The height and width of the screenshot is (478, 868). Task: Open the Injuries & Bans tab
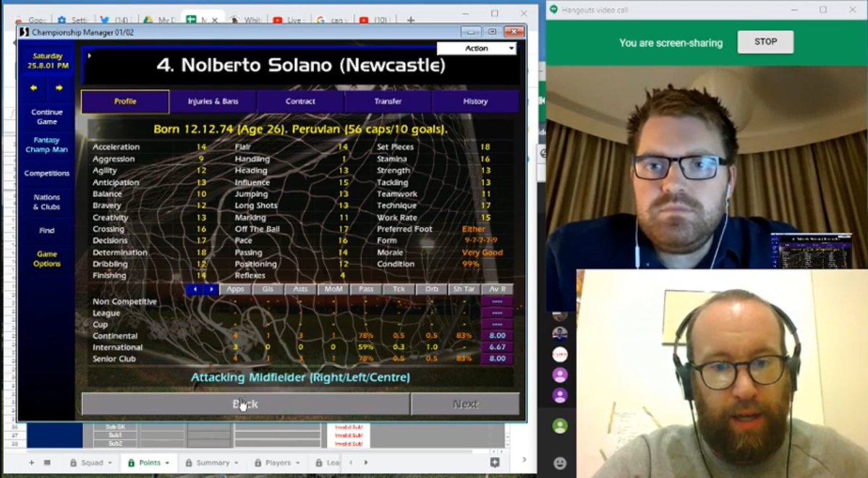pyautogui.click(x=213, y=101)
